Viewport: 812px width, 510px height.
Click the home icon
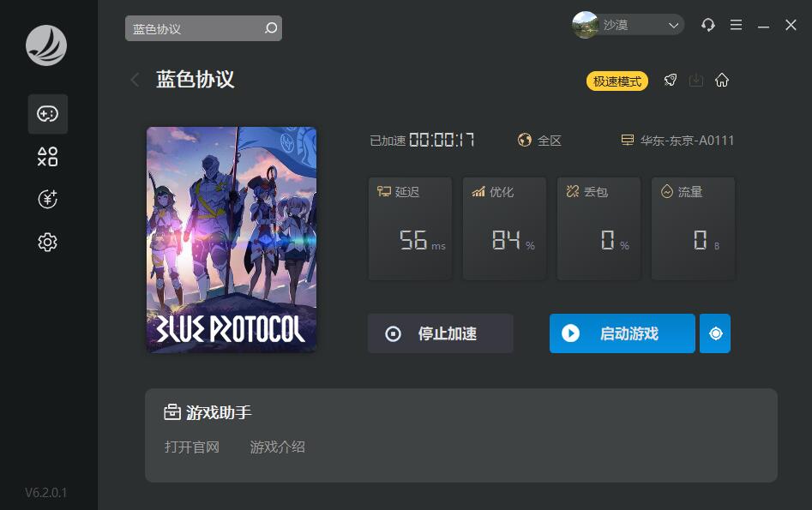722,81
